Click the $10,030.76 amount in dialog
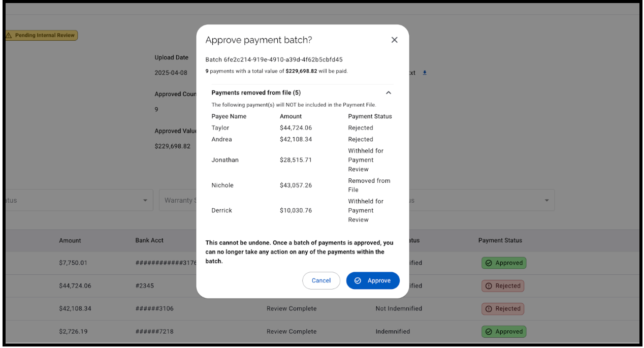This screenshot has width=644, height=348. click(x=296, y=210)
